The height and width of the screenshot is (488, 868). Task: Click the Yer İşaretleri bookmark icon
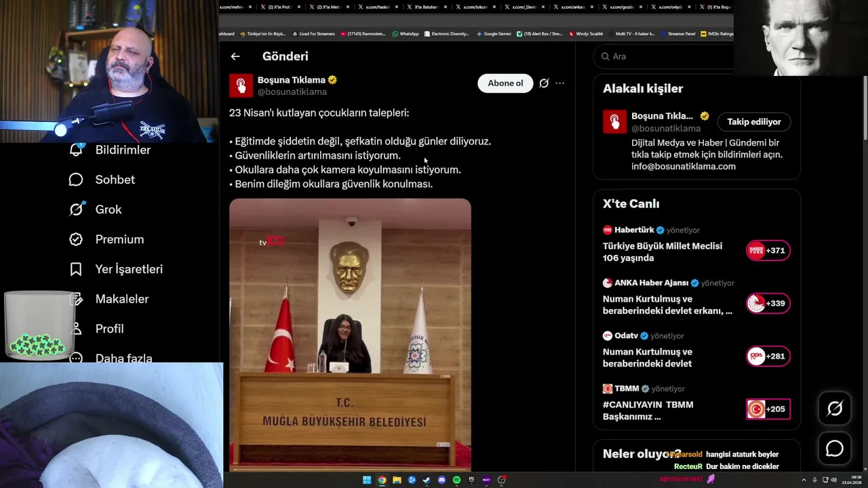76,269
